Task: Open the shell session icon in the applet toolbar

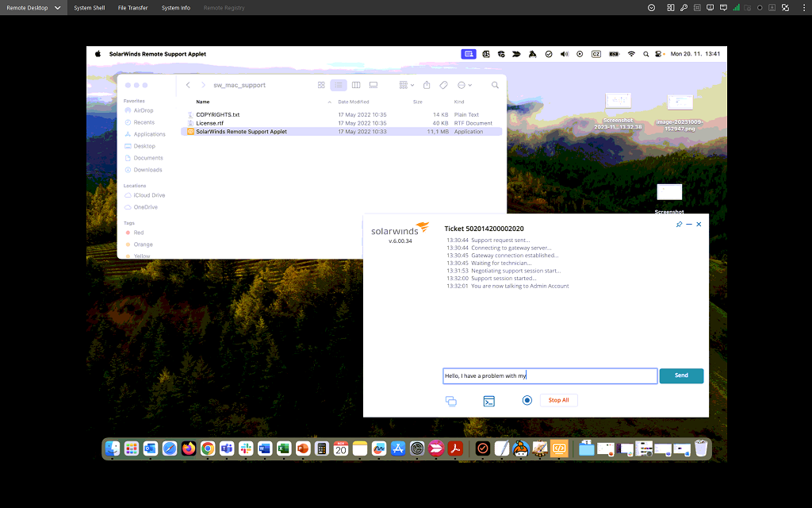Action: [x=488, y=401]
